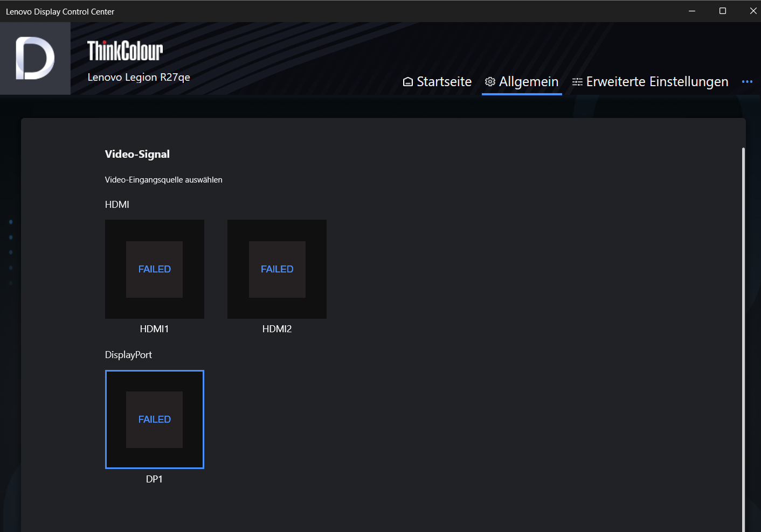
Task: Click the vertical scrollbar of the settings panel
Action: 743,339
